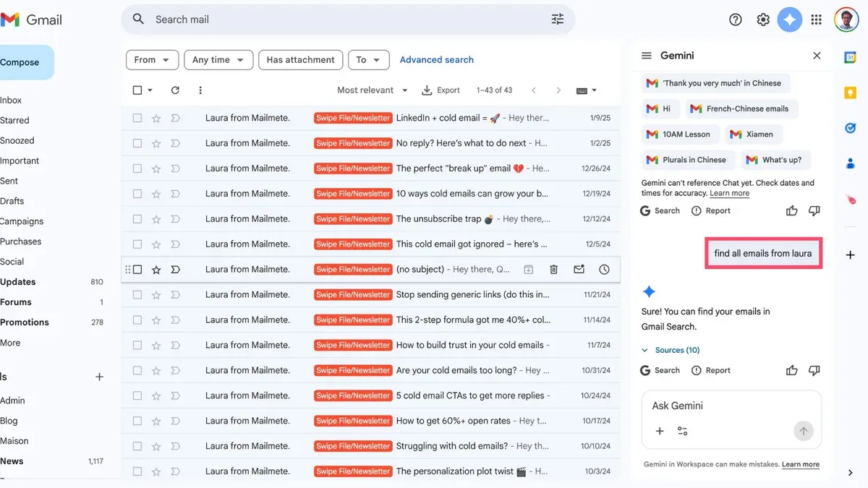Open search options filter icon in search bar
This screenshot has width=868, height=488.
[558, 20]
